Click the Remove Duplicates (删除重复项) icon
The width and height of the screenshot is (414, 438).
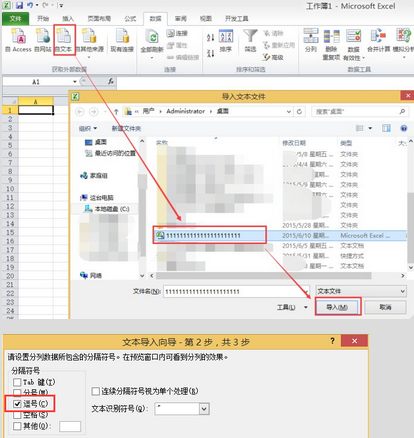click(331, 36)
